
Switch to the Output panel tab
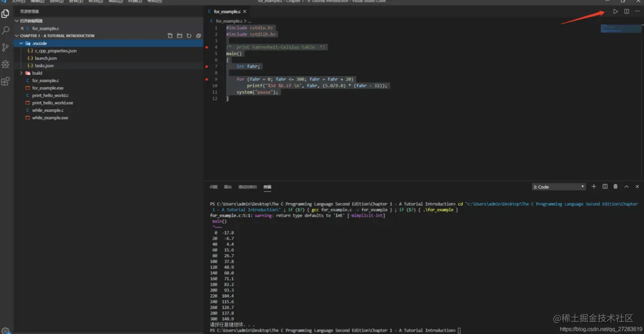pyautogui.click(x=228, y=187)
